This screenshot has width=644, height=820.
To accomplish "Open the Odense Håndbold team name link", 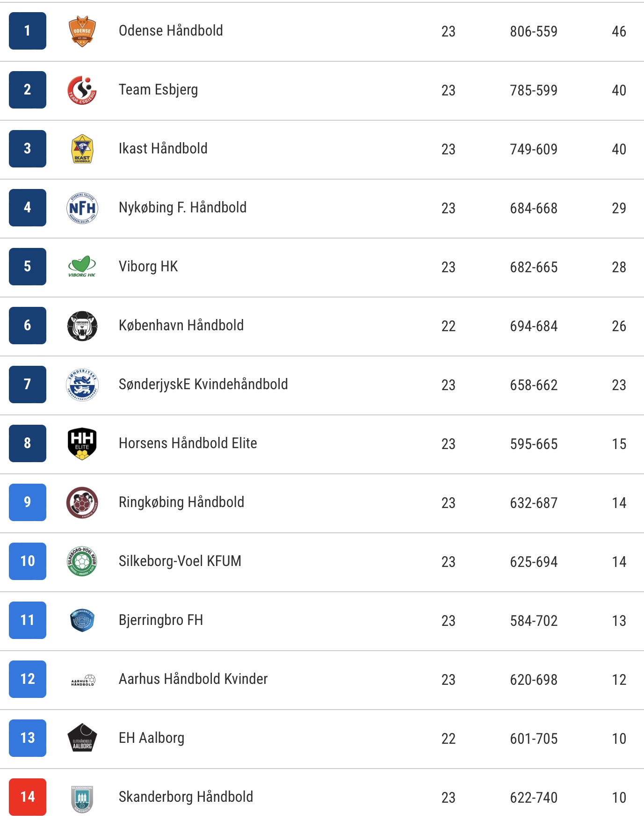I will point(171,31).
